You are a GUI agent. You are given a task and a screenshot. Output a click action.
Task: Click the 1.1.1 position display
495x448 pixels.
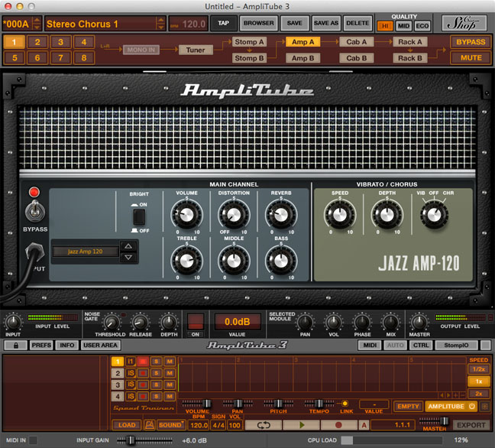tap(393, 425)
